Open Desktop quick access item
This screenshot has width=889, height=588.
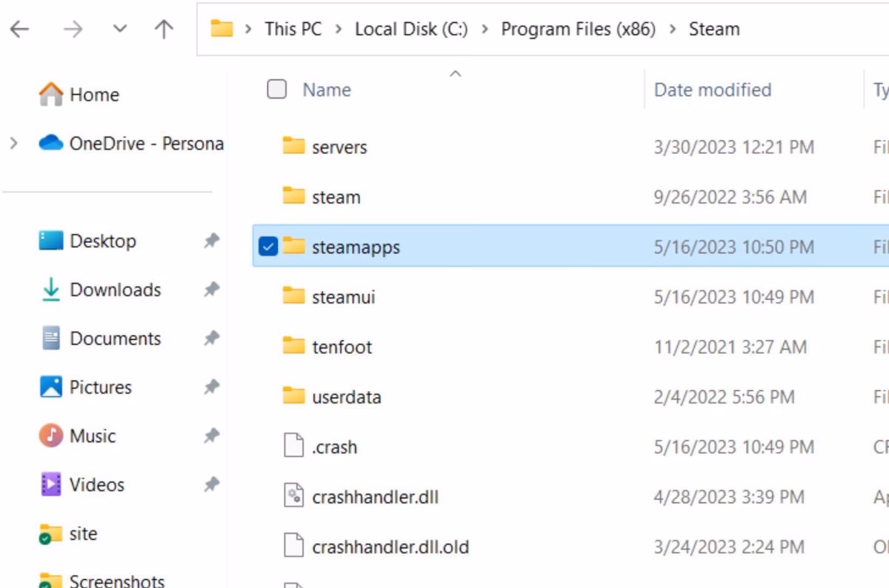[x=103, y=241]
